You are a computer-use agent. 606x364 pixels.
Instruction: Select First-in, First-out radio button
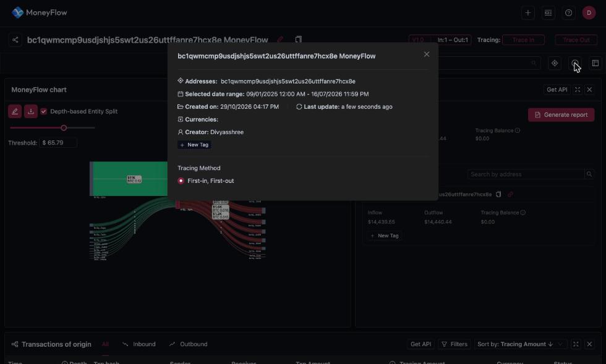(x=181, y=181)
